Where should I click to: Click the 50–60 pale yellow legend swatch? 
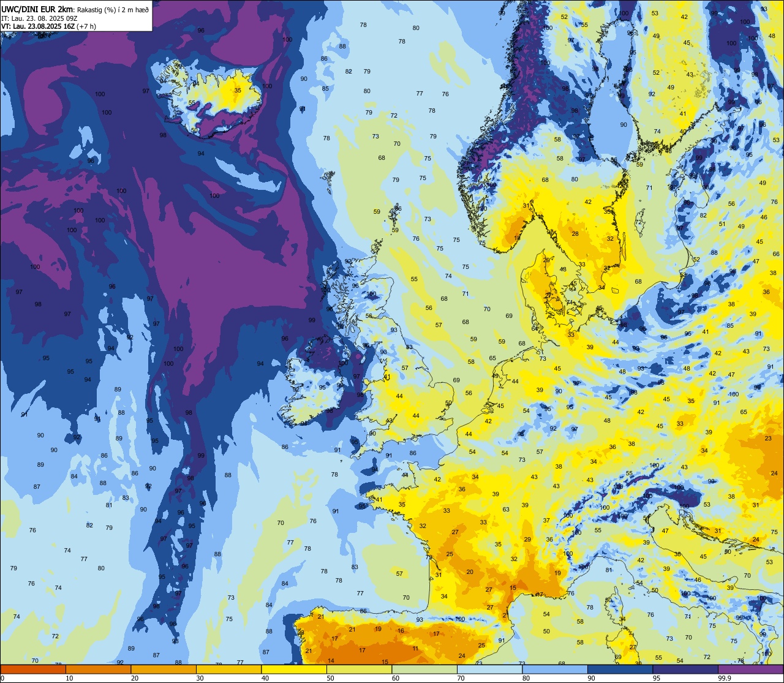pos(359,669)
